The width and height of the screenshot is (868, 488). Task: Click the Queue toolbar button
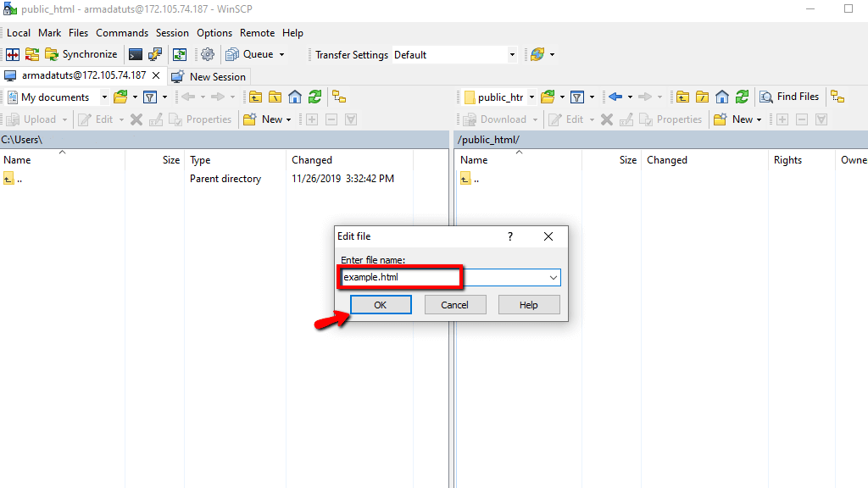[250, 54]
